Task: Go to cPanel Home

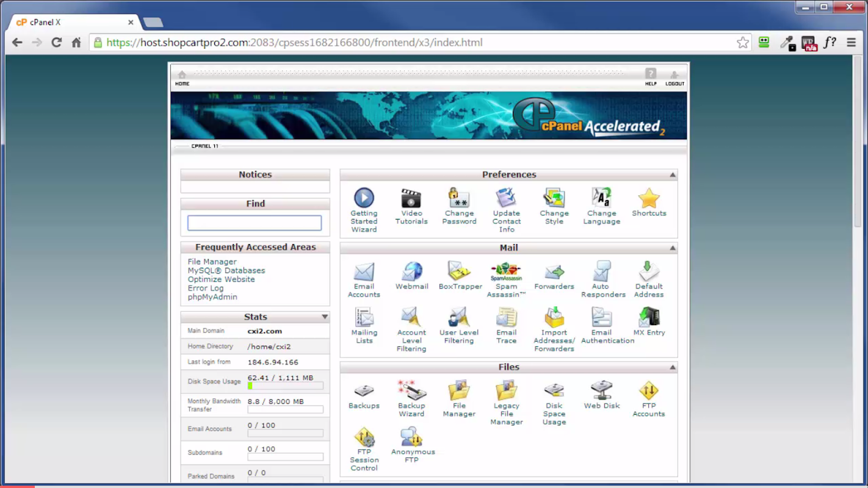Action: (182, 78)
